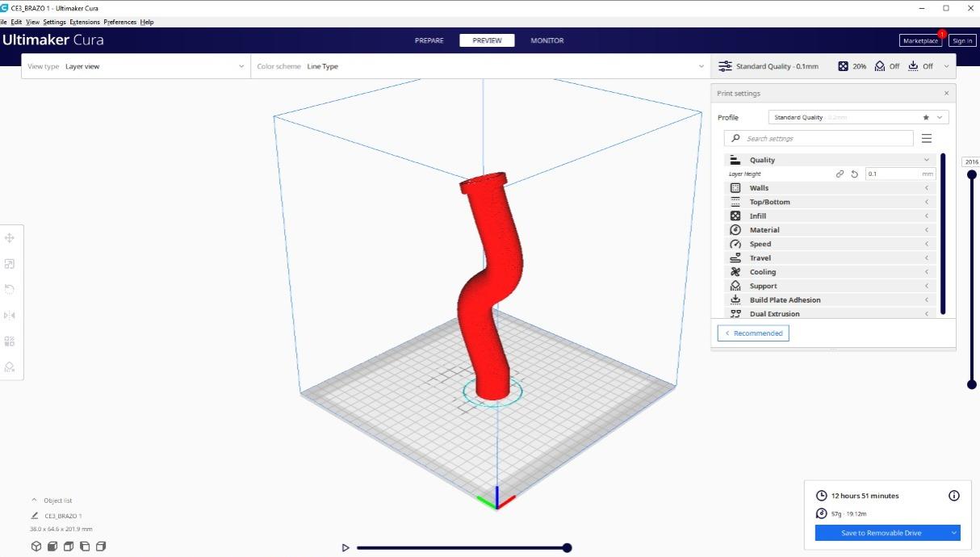Open the Edit menu
This screenshot has height=557, width=980.
(x=16, y=22)
